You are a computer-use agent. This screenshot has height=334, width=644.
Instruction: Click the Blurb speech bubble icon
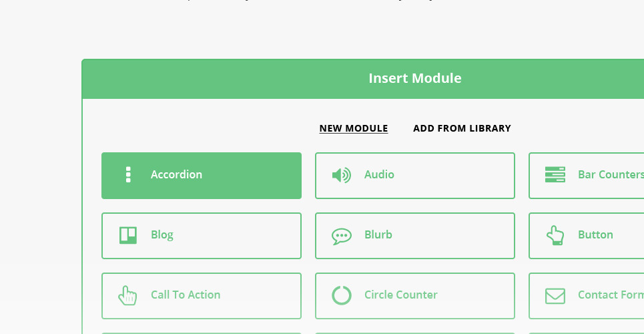coord(341,236)
